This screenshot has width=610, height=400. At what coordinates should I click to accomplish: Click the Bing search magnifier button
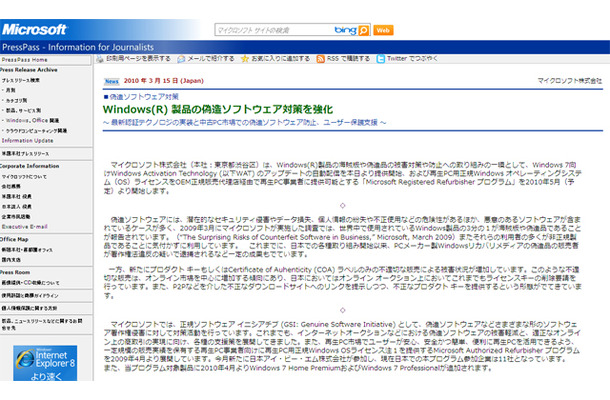(x=363, y=30)
